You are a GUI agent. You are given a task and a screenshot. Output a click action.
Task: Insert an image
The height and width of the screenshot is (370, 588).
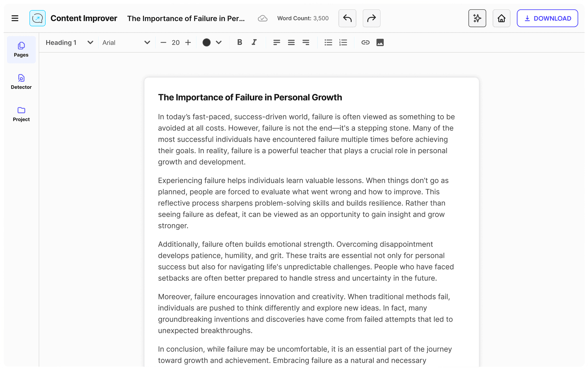pos(380,42)
